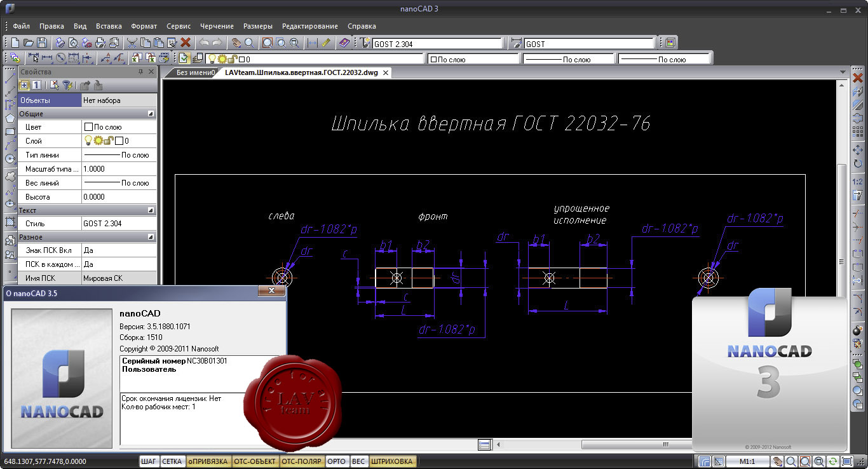Open the Размеры menu
Screen dimensions: 868x469
(x=258, y=26)
